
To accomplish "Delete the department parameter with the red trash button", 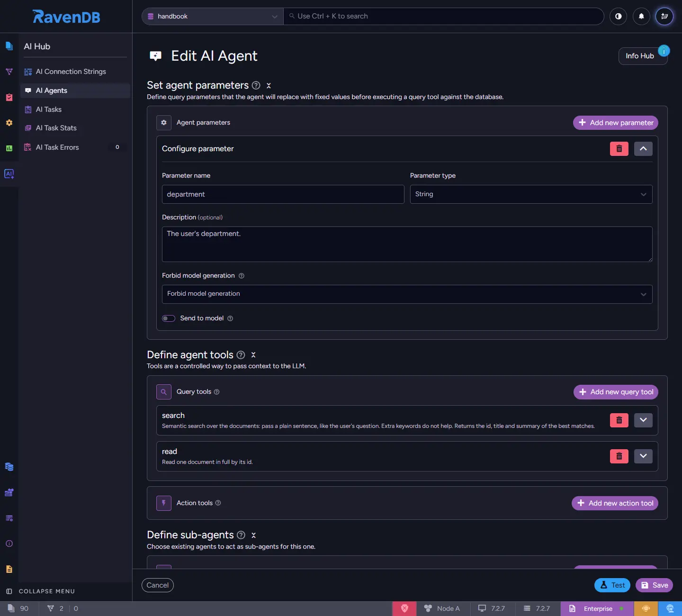I will pos(619,149).
